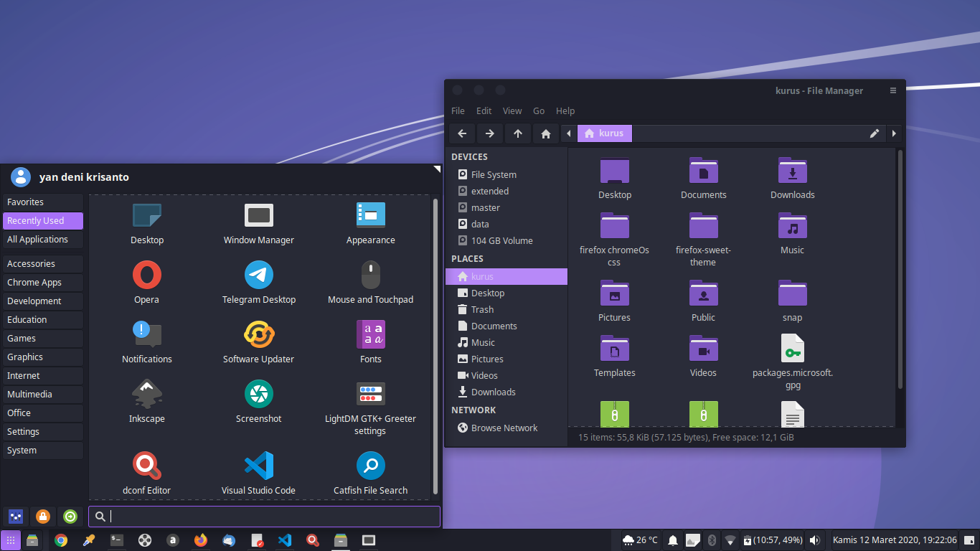Image resolution: width=980 pixels, height=551 pixels.
Task: Run the Software Updater
Action: (258, 342)
